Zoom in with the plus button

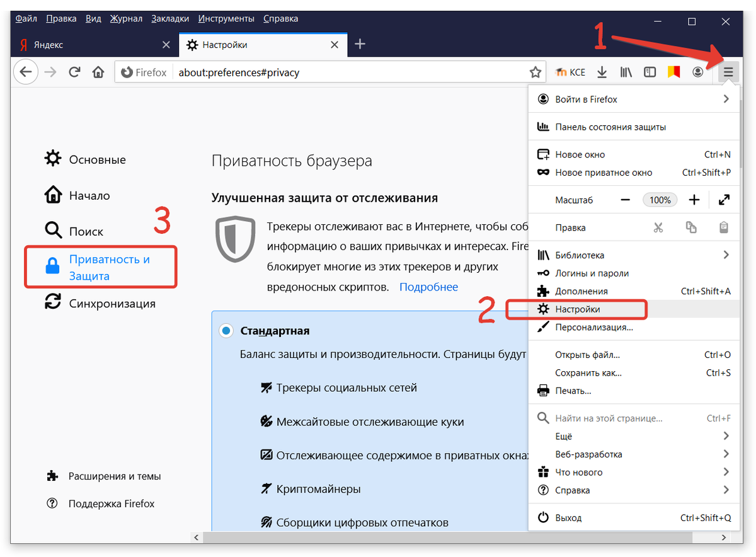tap(694, 200)
